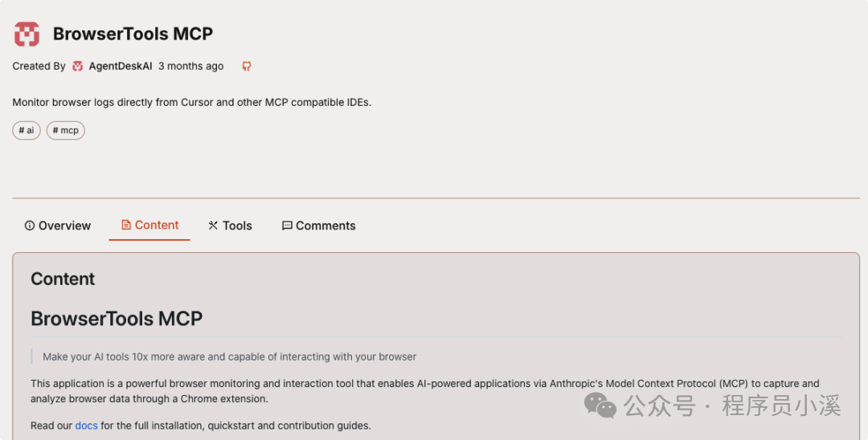Select the Content tab label
The height and width of the screenshot is (440, 868).
[x=157, y=225]
